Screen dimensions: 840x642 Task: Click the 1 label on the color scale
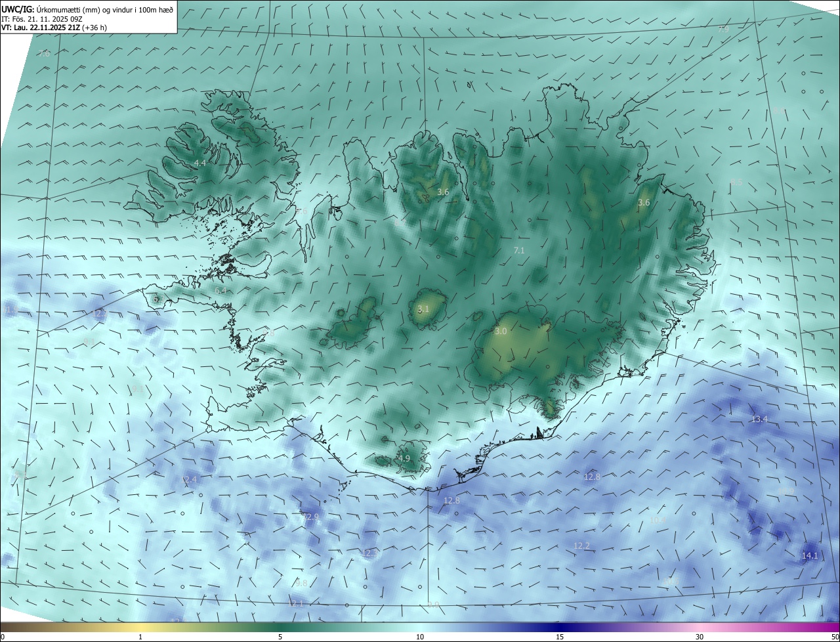tap(140, 637)
